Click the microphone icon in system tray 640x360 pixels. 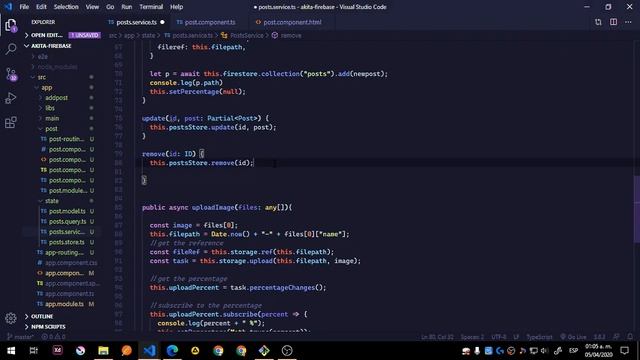pos(477,351)
